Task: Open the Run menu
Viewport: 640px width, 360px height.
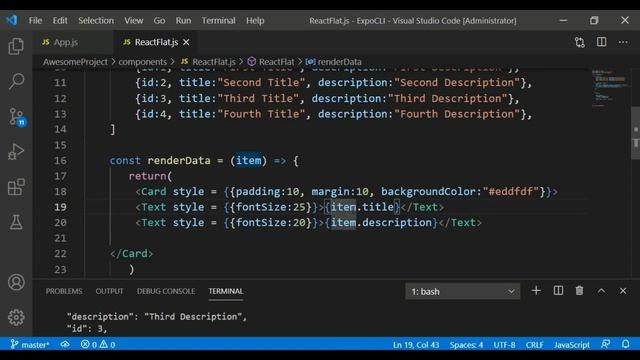Action: (x=183, y=20)
